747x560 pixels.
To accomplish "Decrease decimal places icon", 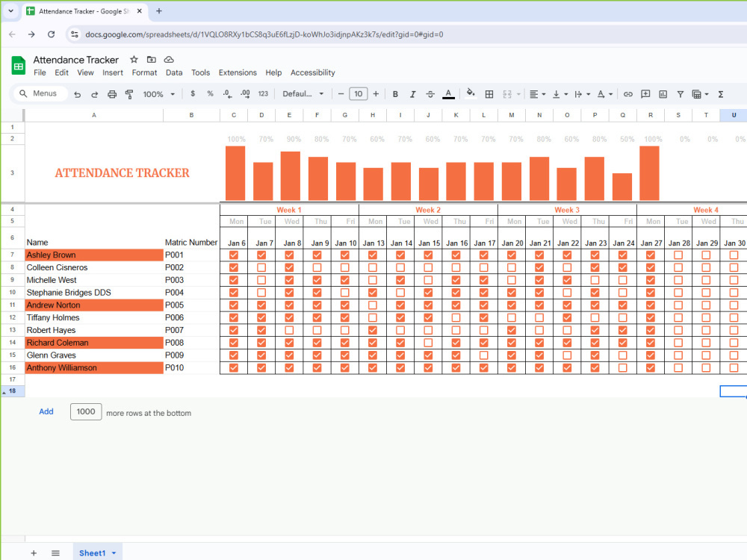I will tap(227, 94).
